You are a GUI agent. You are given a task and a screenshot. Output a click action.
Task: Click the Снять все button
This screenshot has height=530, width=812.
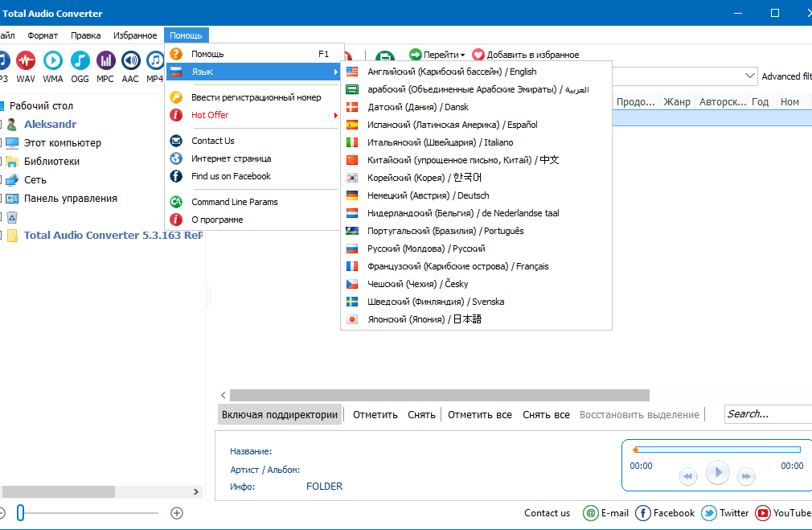click(547, 414)
